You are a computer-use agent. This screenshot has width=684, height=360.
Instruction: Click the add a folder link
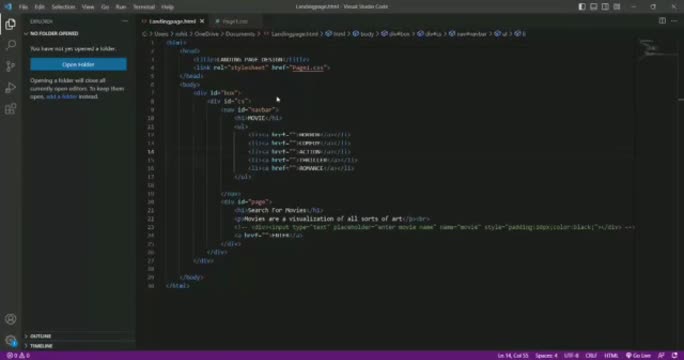[62, 96]
